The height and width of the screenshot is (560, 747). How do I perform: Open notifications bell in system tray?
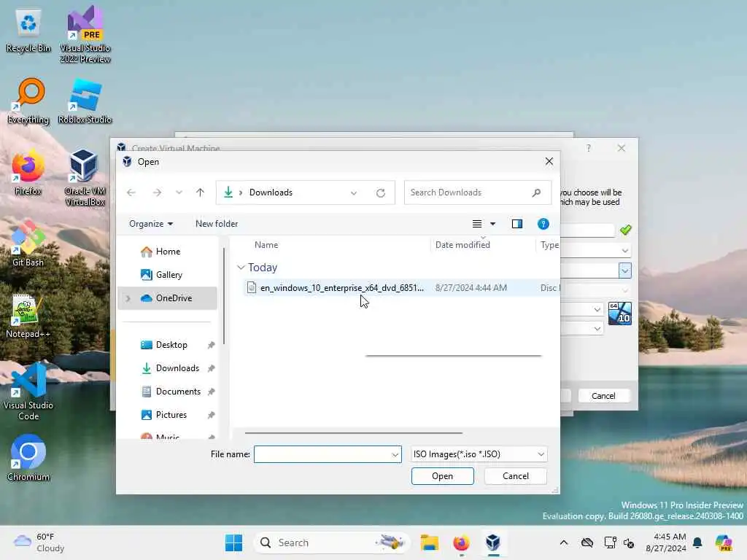pyautogui.click(x=697, y=542)
